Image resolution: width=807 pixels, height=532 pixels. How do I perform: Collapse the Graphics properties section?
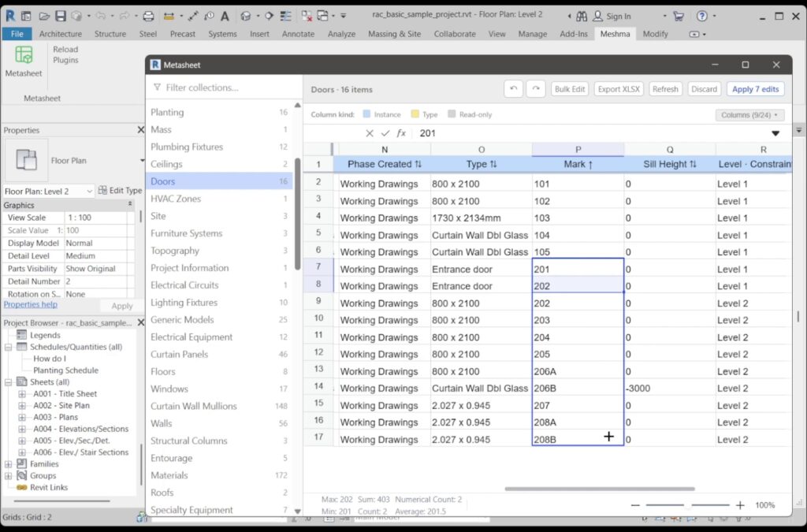(130, 205)
